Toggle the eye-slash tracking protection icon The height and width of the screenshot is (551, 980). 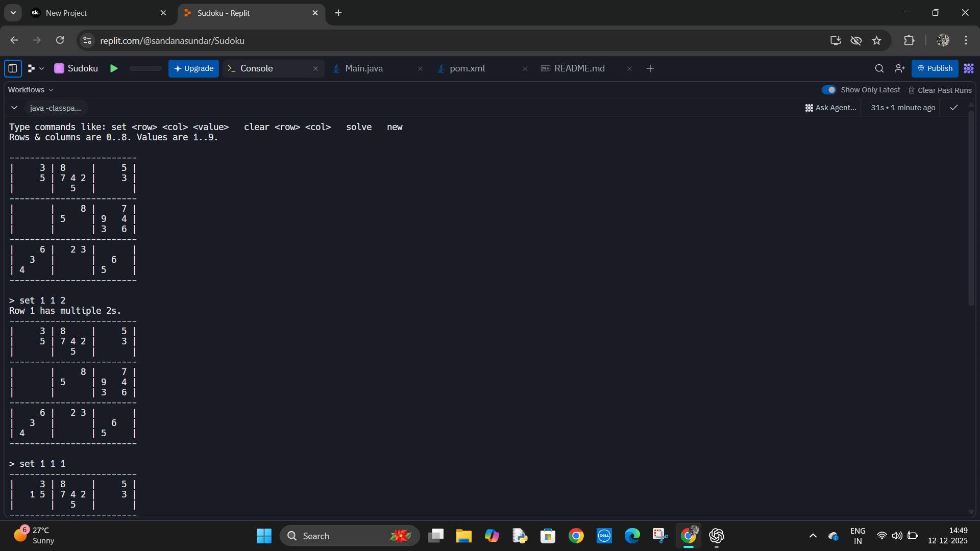tap(856, 40)
